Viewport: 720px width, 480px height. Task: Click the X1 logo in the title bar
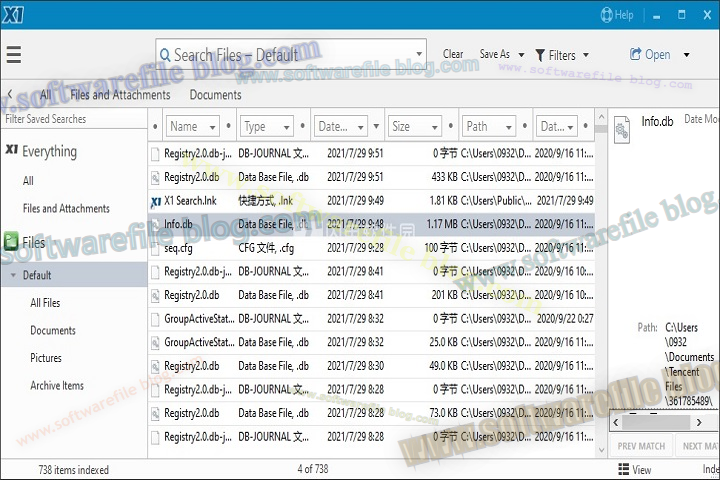(x=12, y=15)
